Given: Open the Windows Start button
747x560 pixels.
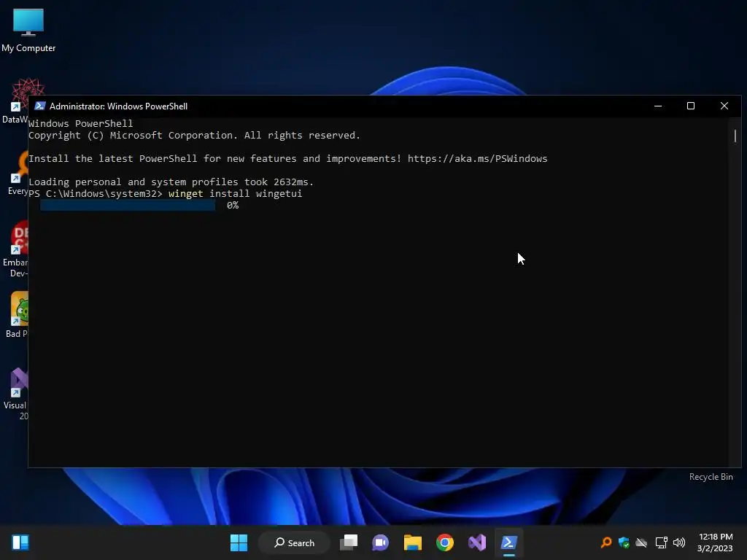Looking at the screenshot, I should tap(239, 542).
